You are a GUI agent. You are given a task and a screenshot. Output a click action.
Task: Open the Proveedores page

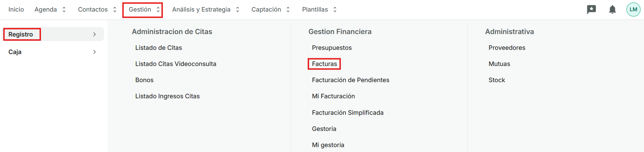pyautogui.click(x=507, y=48)
